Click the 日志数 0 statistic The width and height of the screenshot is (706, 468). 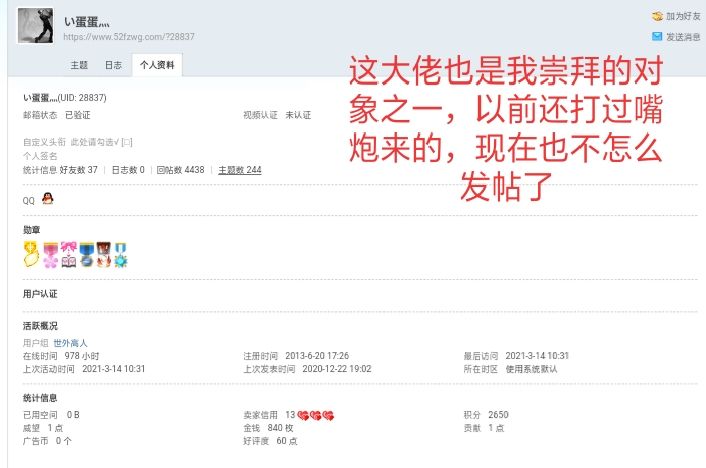tap(128, 170)
